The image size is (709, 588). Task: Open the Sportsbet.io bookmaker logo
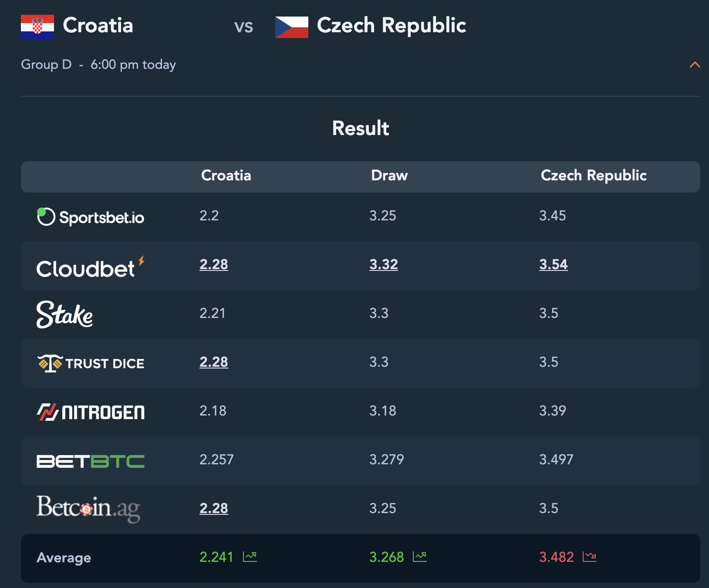tap(91, 217)
